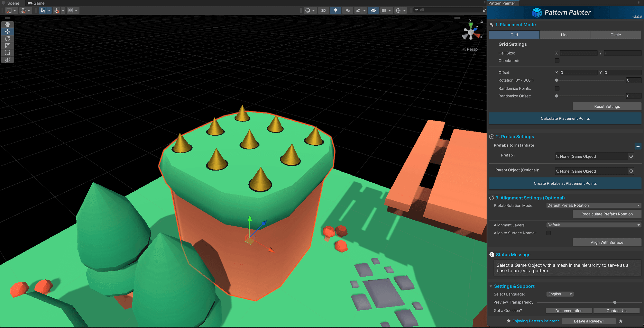Select Circle placement mode
This screenshot has width=644, height=328.
616,35
